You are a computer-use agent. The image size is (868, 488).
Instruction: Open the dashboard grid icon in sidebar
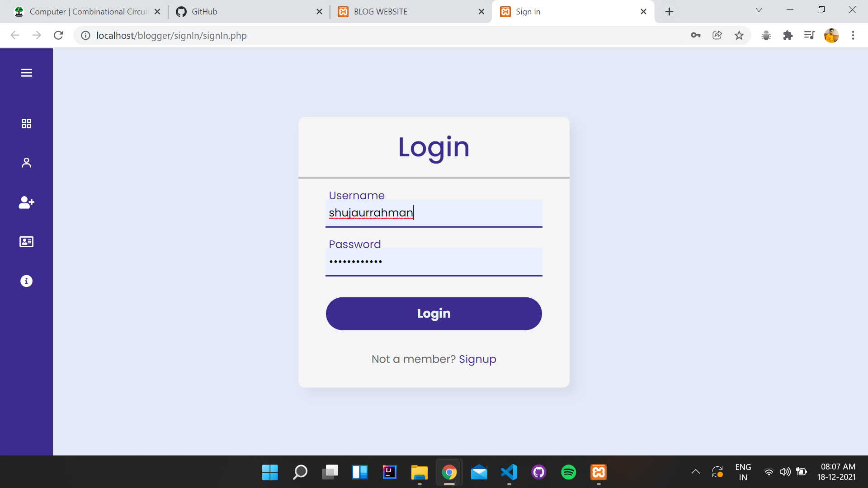click(26, 124)
